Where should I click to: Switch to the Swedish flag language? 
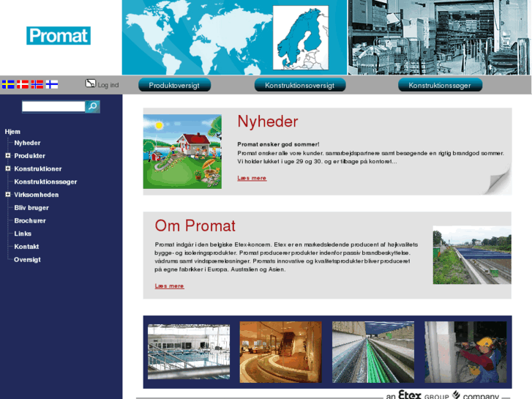(8, 84)
